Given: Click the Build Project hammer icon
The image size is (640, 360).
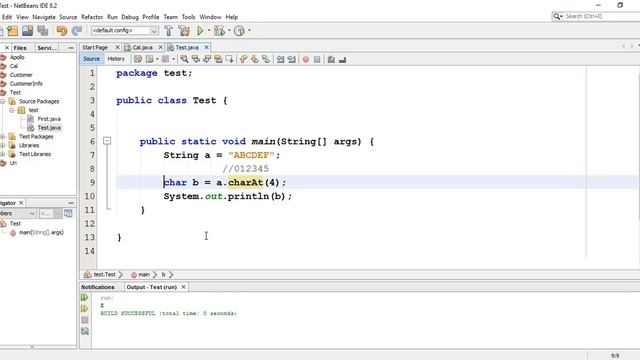Looking at the screenshot, I should point(168,31).
